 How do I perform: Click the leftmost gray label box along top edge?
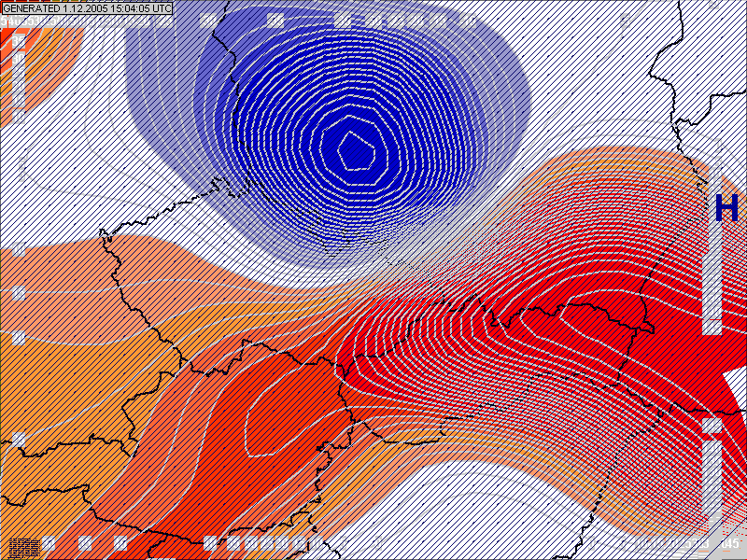(206, 20)
